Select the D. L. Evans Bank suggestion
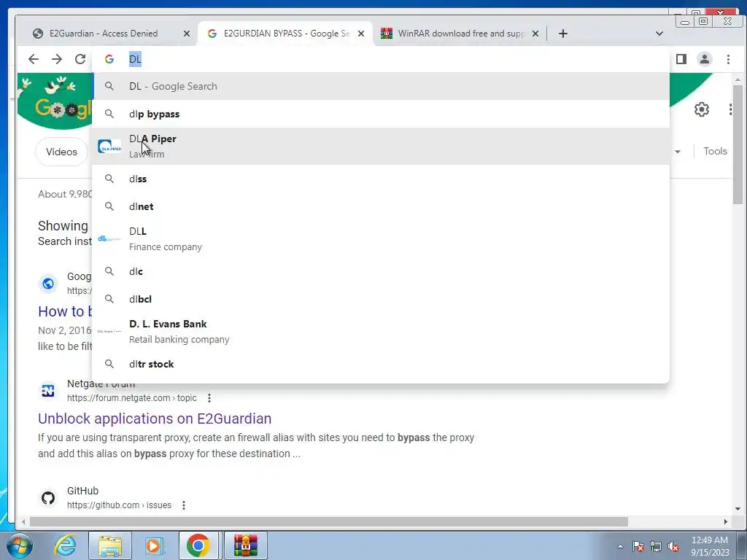Viewport: 747px width, 560px height. pos(381,332)
